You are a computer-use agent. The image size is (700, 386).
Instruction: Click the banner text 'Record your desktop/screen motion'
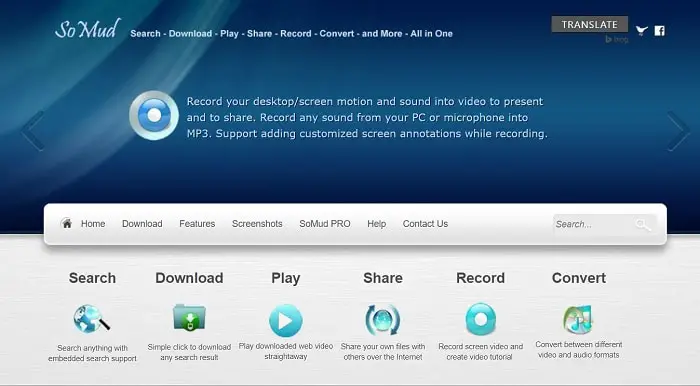[279, 101]
